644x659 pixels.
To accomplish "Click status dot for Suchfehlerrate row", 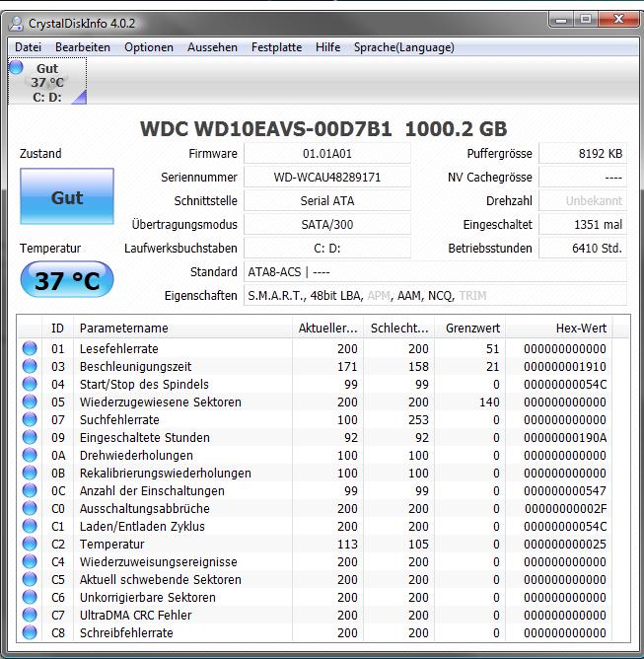I will click(30, 419).
